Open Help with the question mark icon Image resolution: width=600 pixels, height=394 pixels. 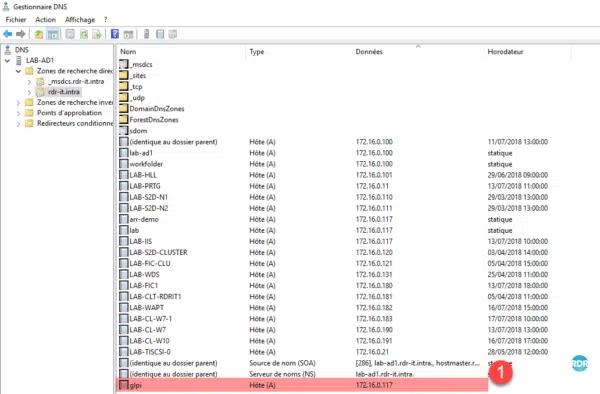click(115, 34)
